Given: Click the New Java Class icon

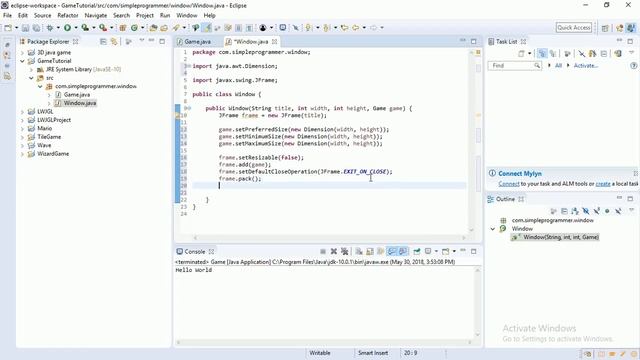Looking at the screenshot, I should (x=134, y=28).
